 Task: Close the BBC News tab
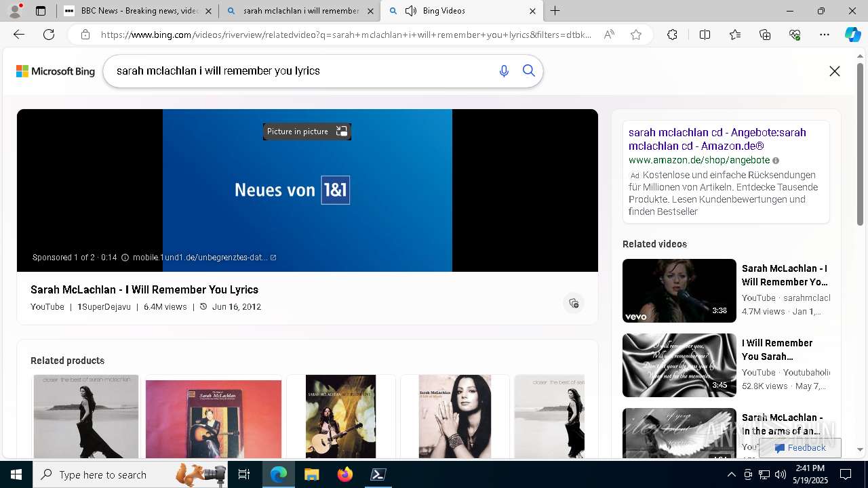coord(208,11)
